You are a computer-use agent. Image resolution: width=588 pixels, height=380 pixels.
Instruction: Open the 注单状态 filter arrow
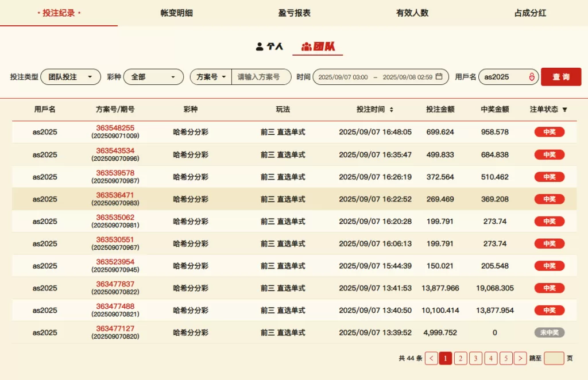pos(565,110)
